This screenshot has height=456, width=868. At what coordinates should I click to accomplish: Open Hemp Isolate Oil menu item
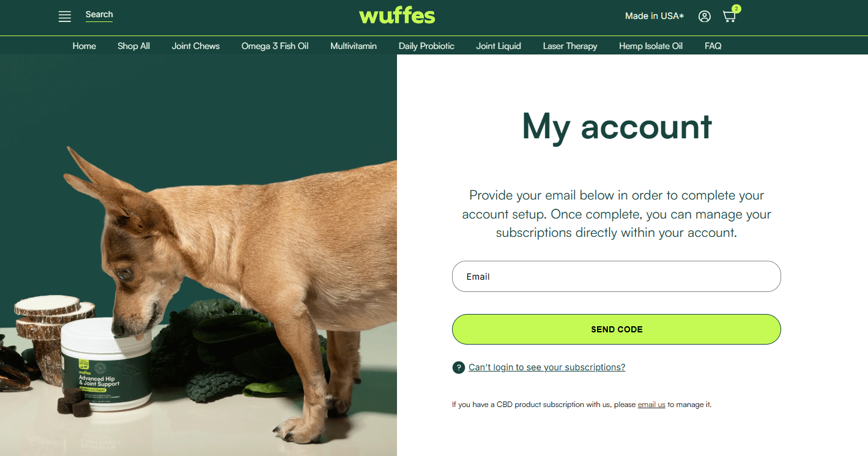pos(651,46)
